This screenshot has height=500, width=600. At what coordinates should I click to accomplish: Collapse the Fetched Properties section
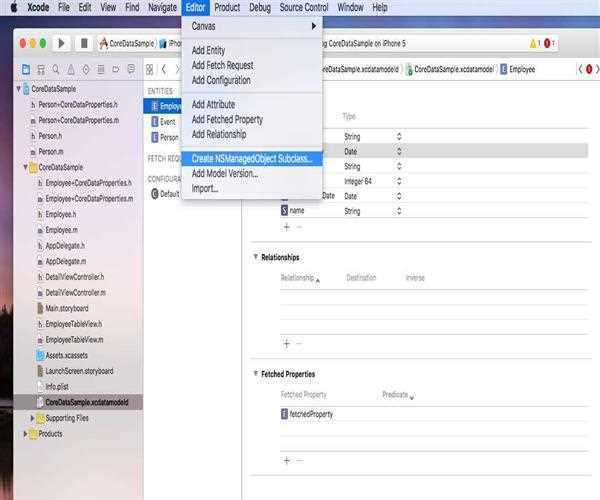pos(255,374)
